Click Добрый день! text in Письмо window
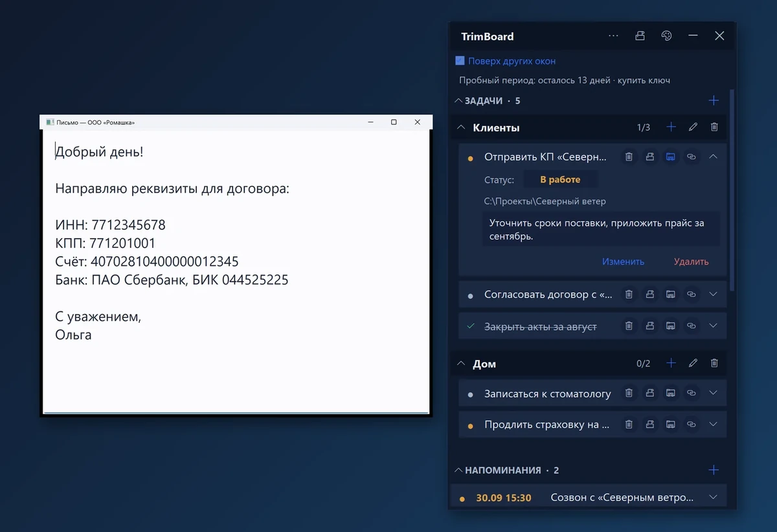Viewport: 777px width, 532px height. tap(99, 152)
